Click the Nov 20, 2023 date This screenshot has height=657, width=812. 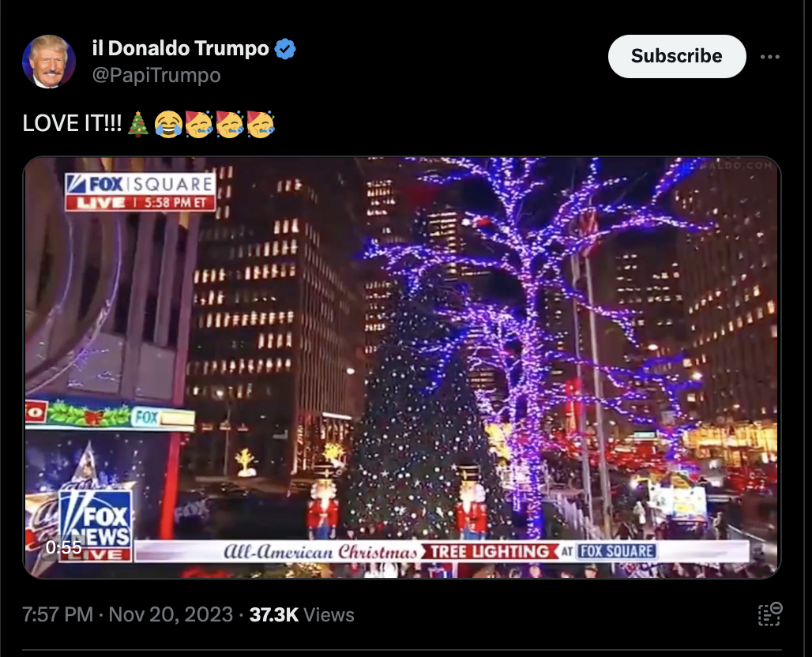pos(171,614)
